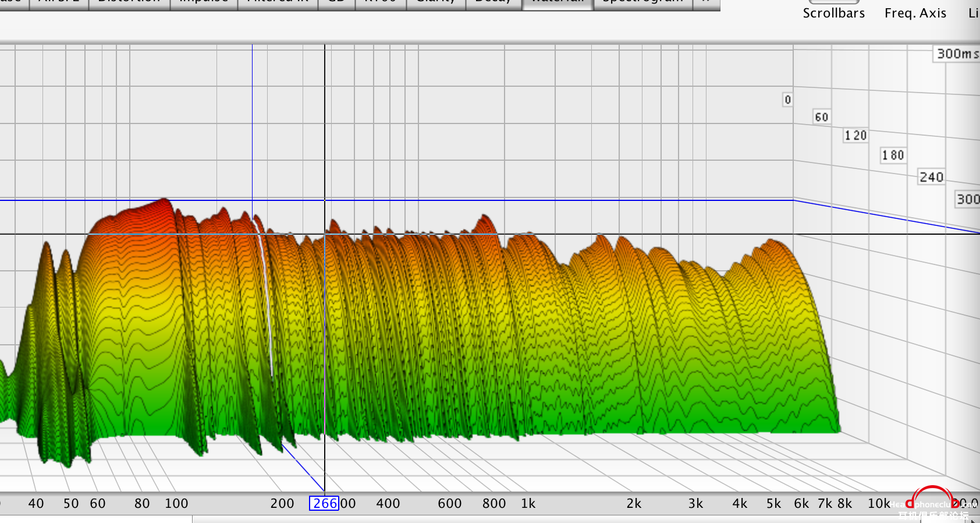Viewport: 980px width, 523px height.
Task: Click the Freq. Axis button label
Action: (x=915, y=13)
